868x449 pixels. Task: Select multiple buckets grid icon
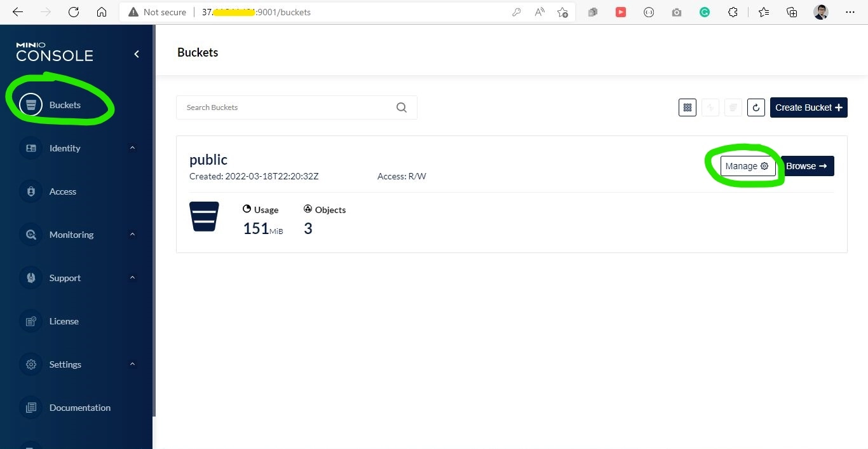point(687,107)
